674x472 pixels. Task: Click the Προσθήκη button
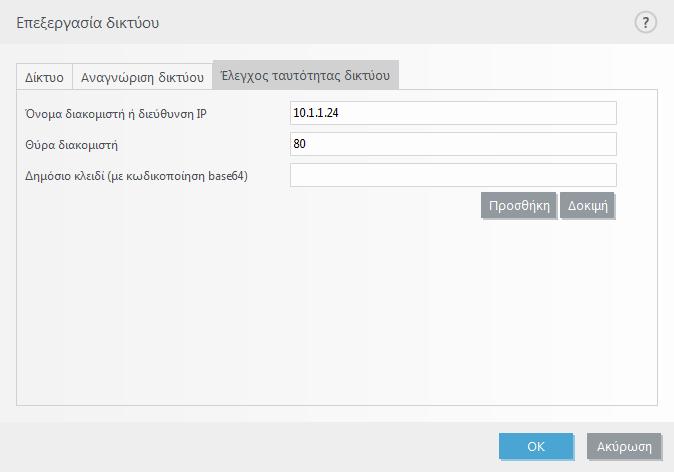click(x=519, y=205)
